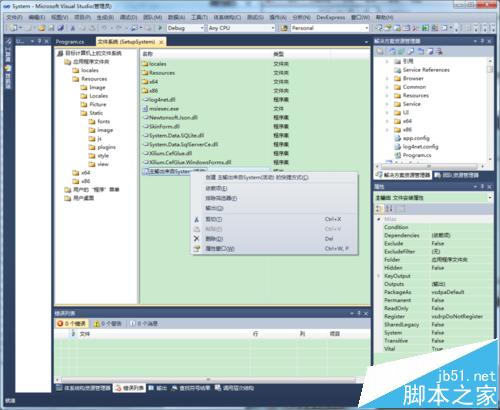Viewport: 500px width, 410px height.
Task: Click the vsdpaDefault PackageAs property value
Action: 448,292
